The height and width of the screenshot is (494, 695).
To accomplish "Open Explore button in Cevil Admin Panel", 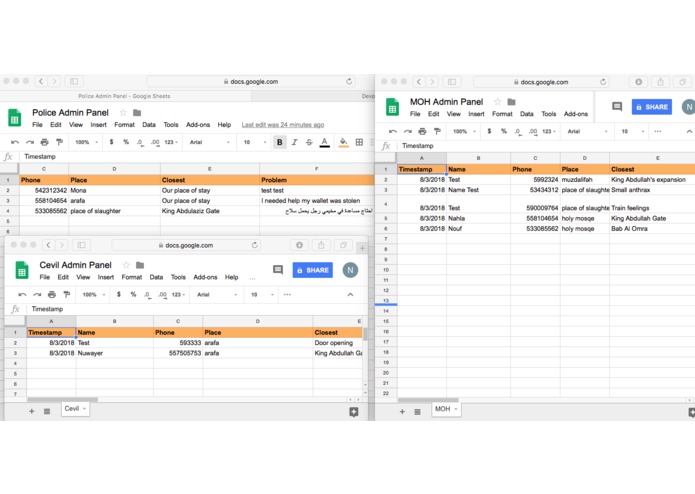I will [354, 412].
